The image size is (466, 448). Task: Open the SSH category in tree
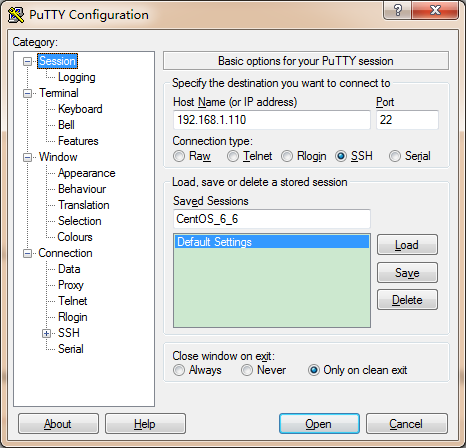[69, 333]
